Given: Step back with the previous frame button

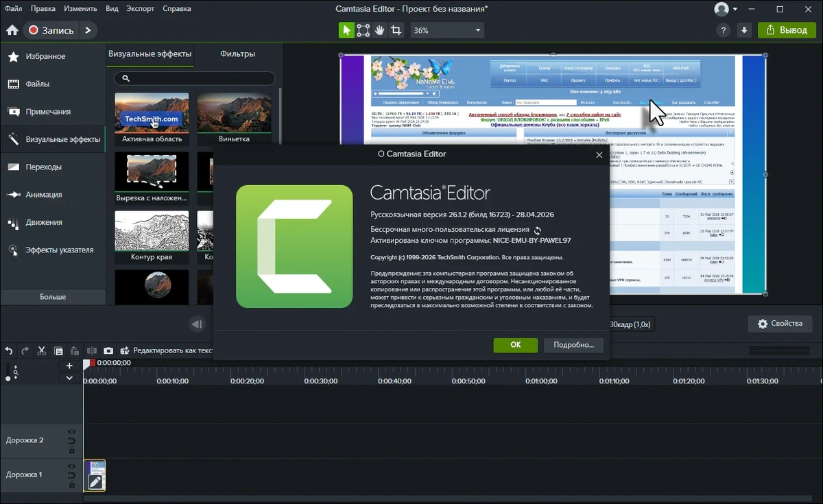Looking at the screenshot, I should point(197,324).
